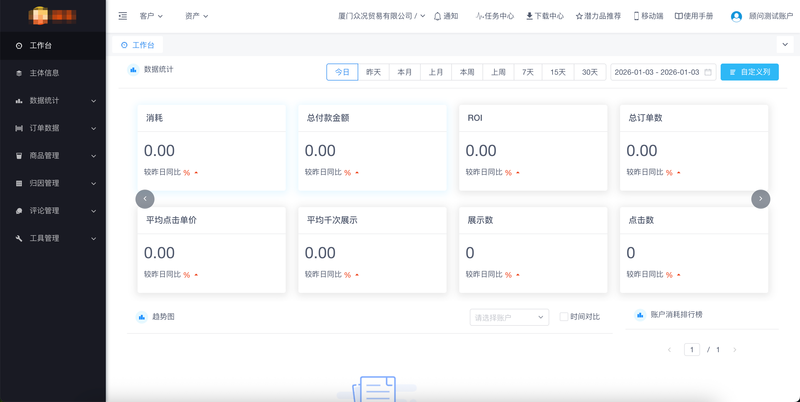
Task: Open the date range picker field
Action: (662, 72)
